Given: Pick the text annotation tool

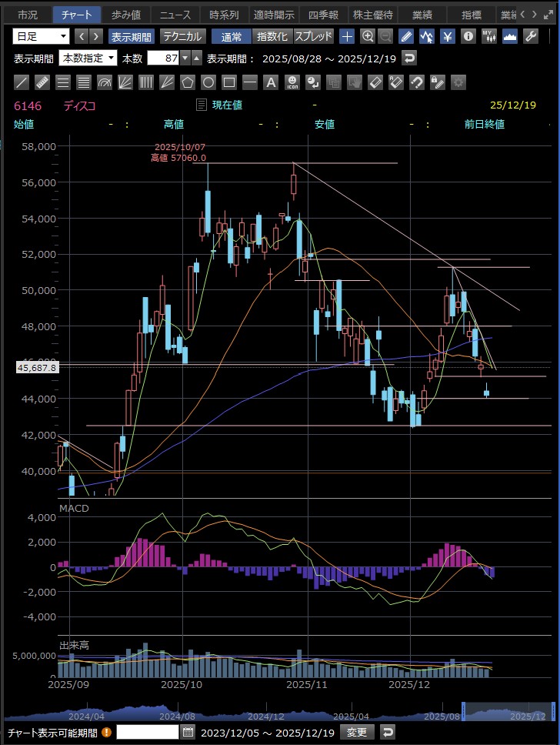Looking at the screenshot, I should tap(271, 82).
